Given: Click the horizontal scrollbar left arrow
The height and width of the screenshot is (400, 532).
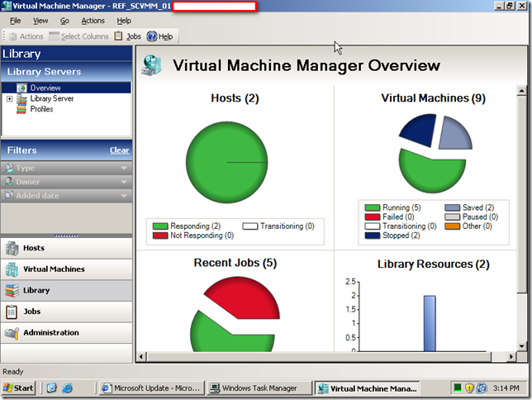Looking at the screenshot, I should pyautogui.click(x=142, y=356).
